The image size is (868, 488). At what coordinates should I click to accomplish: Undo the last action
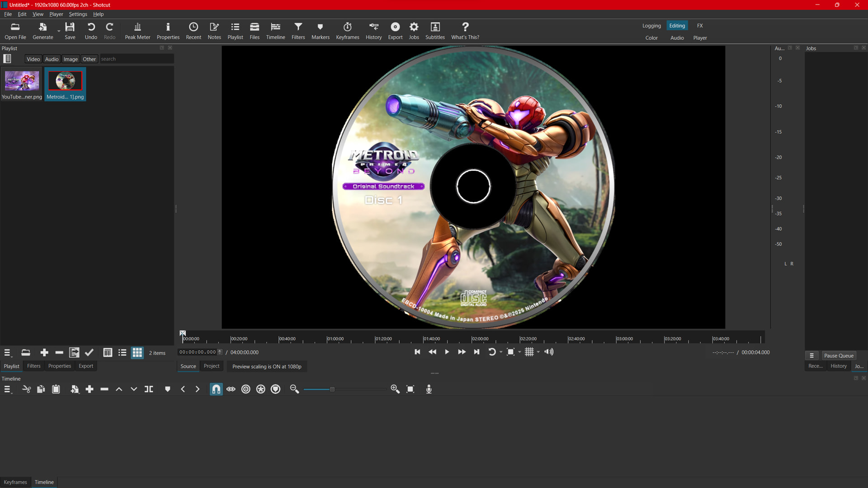point(91,31)
